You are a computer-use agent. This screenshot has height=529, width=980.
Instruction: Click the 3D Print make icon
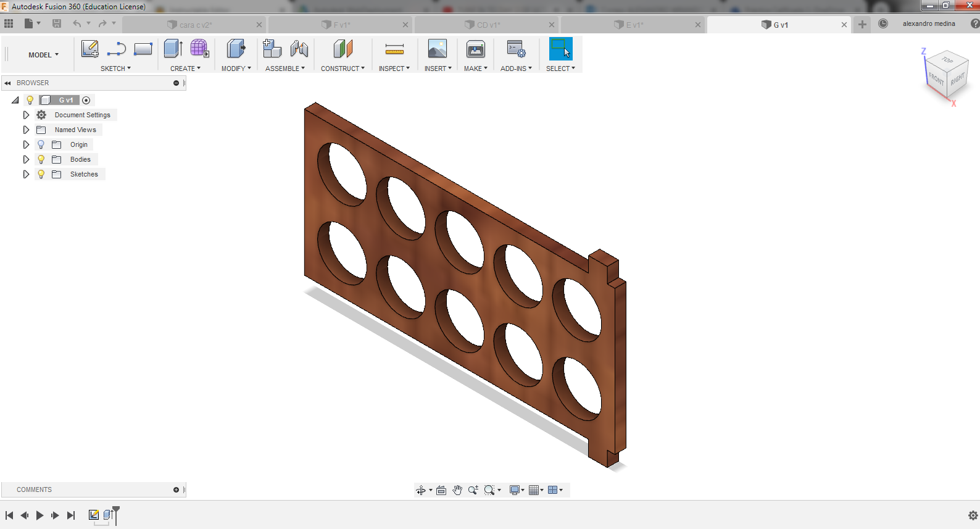pyautogui.click(x=476, y=49)
